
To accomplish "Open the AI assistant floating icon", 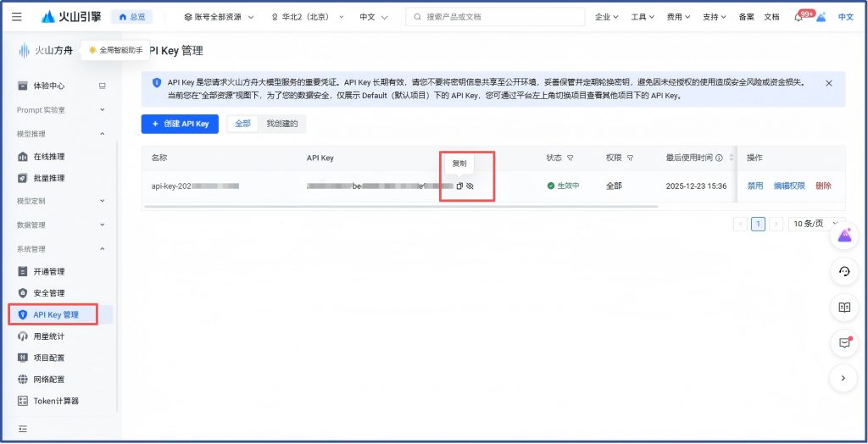I will [843, 236].
